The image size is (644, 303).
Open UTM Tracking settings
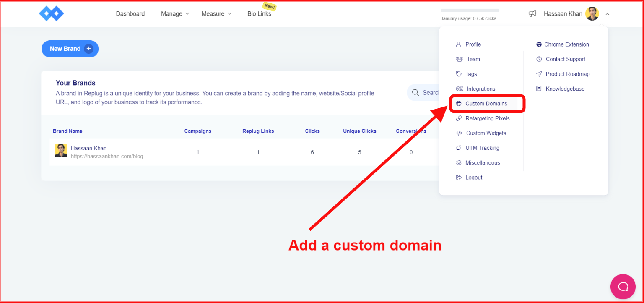[483, 148]
